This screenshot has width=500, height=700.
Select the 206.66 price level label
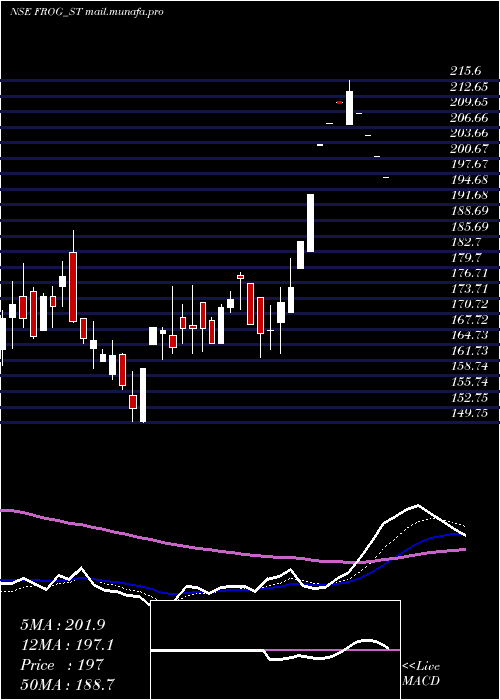pos(469,118)
